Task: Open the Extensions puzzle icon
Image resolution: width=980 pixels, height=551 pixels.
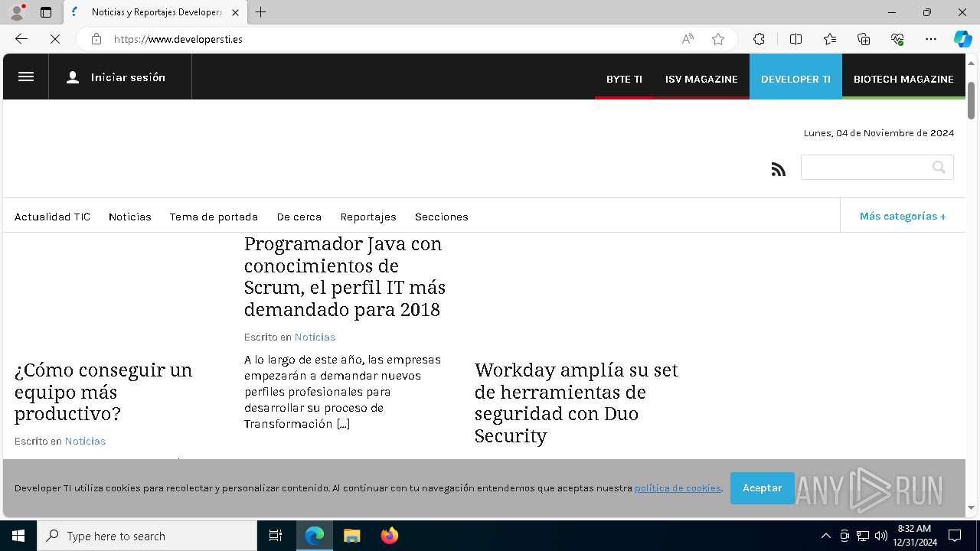Action: [x=759, y=39]
